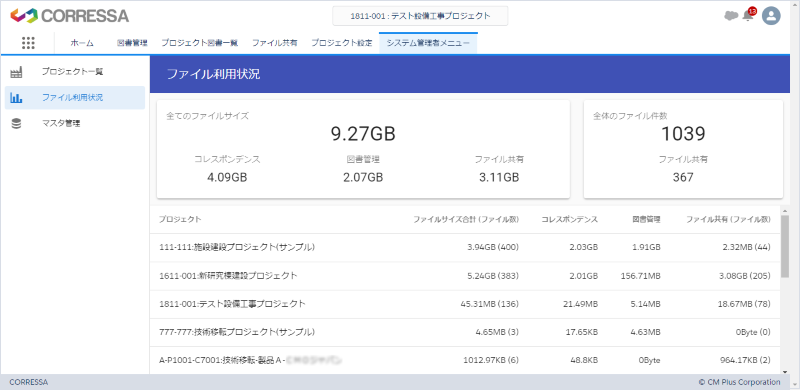Click the table's vertical scrollbar thumb
This screenshot has width=800, height=390.
click(x=785, y=246)
